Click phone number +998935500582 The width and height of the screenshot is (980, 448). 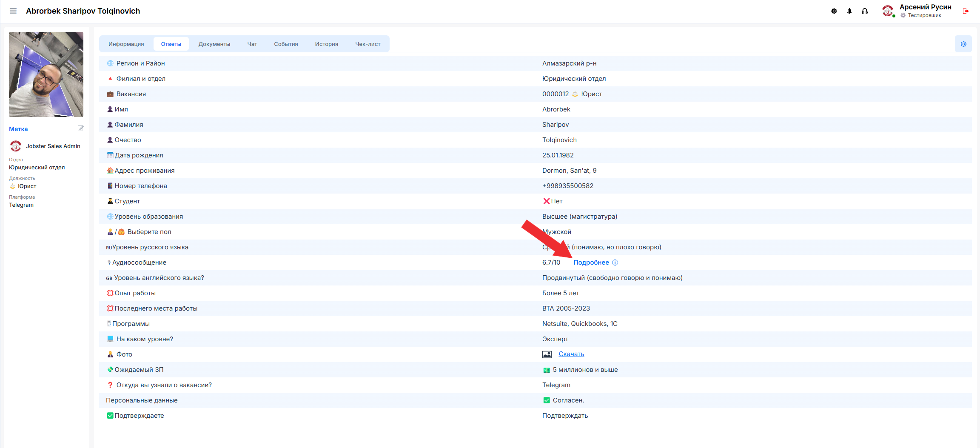(x=568, y=186)
